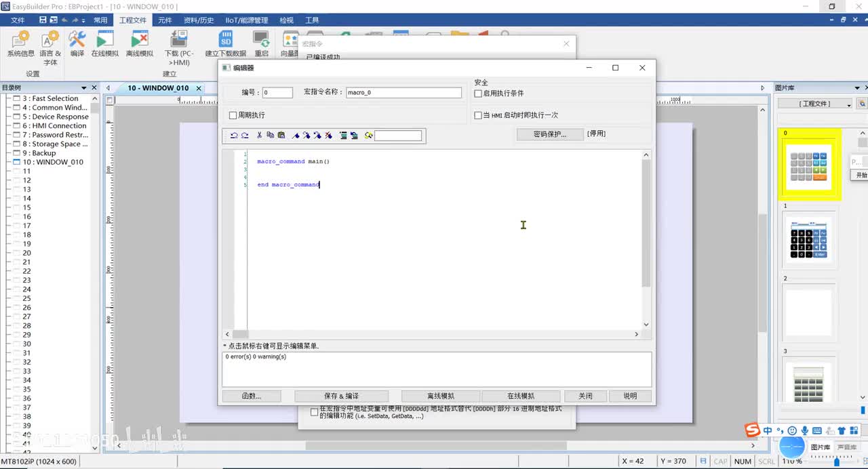Open 目录树 panel dropdown arrow
868x469 pixels.
coord(85,87)
